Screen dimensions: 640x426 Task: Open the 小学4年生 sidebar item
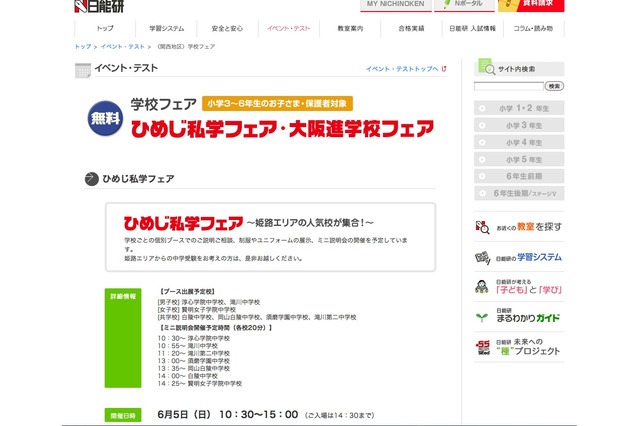(519, 142)
